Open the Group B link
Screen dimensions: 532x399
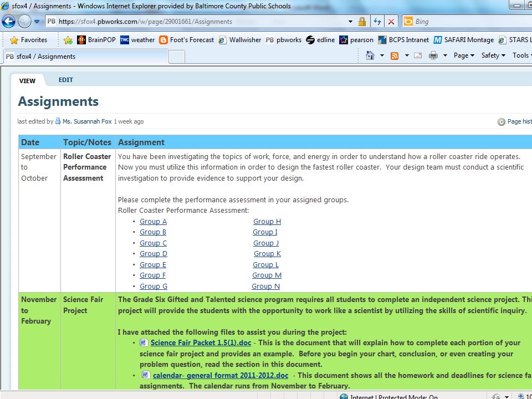153,232
